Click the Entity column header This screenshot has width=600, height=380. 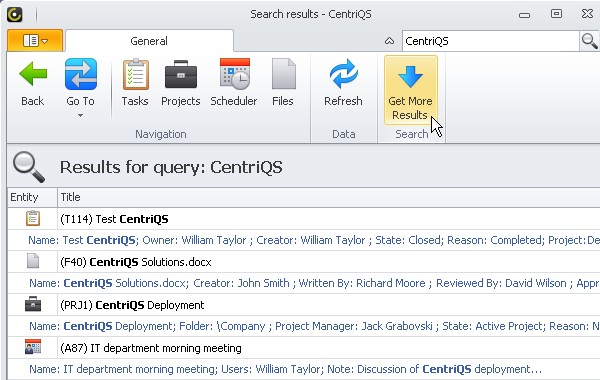pos(33,197)
